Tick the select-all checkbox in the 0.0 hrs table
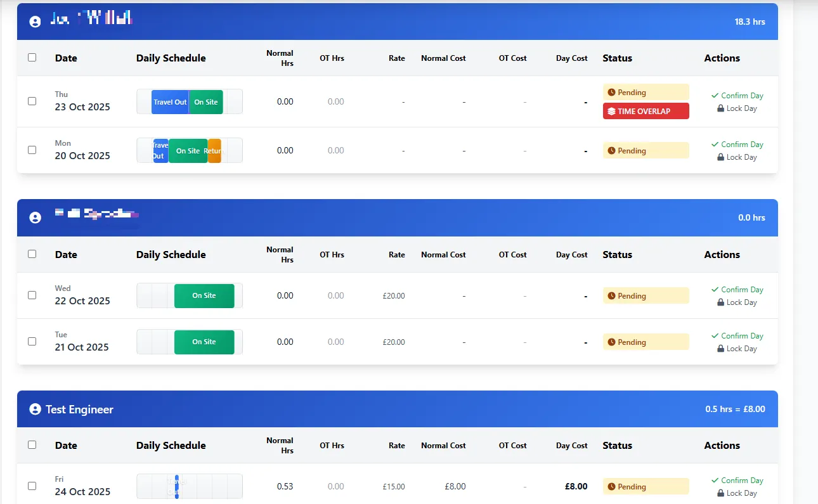Screen dimensions: 818x504 pyautogui.click(x=32, y=254)
